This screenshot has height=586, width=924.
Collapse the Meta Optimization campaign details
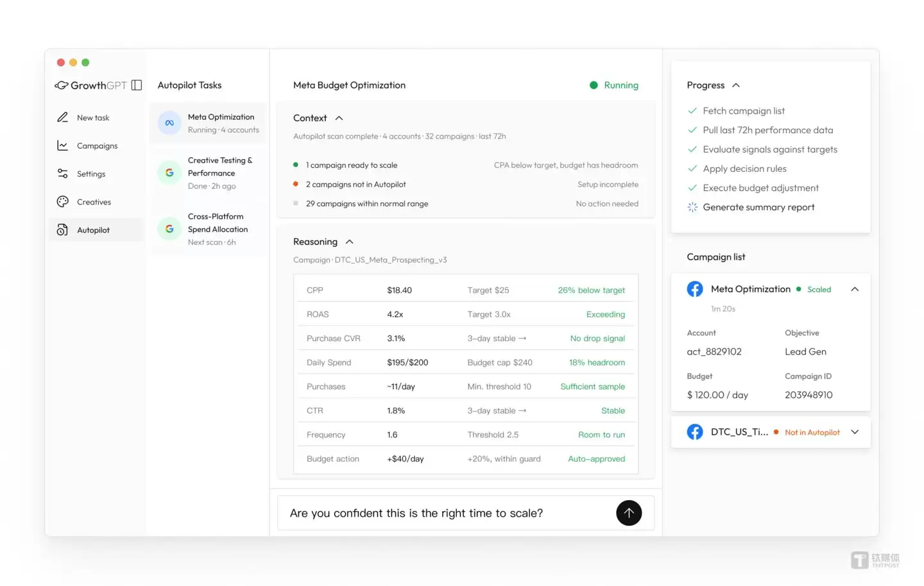855,289
